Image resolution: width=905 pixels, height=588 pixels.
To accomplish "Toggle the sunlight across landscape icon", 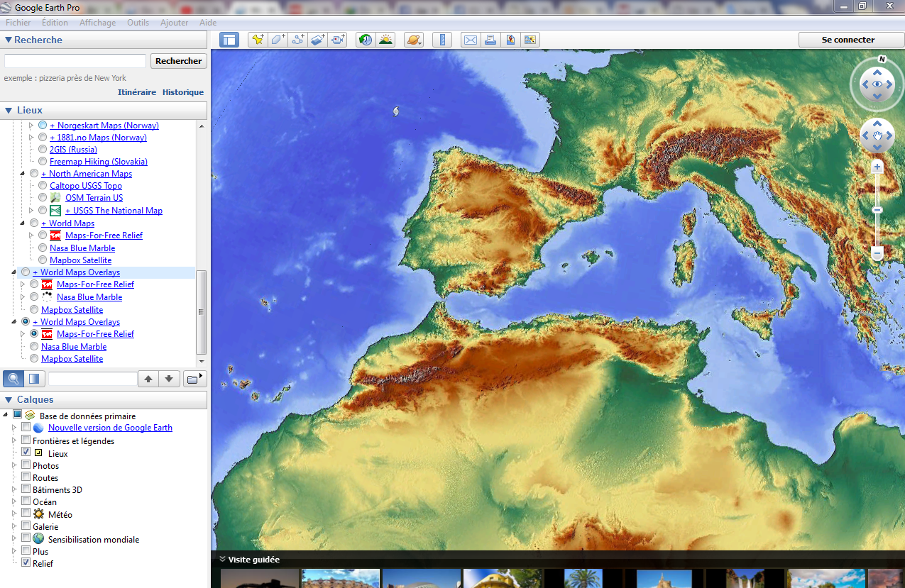I will tap(385, 40).
